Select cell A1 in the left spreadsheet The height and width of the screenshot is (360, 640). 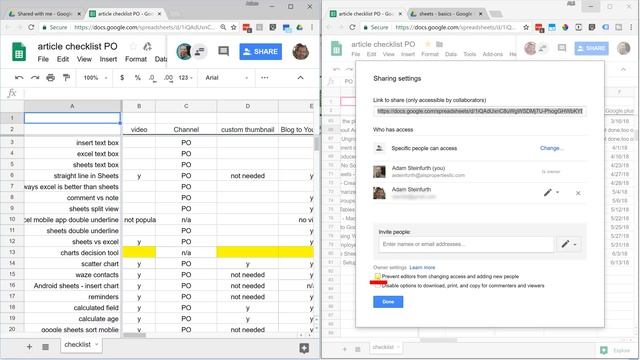72,118
